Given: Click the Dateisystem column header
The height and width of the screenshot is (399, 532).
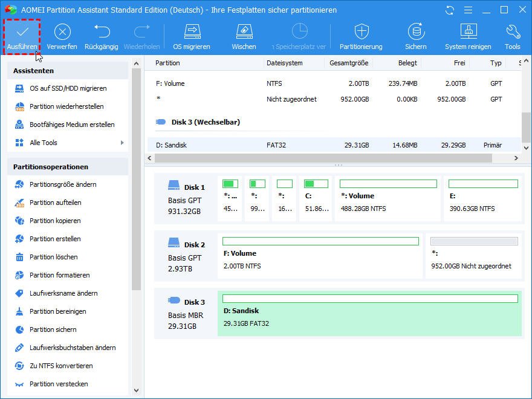Looking at the screenshot, I should click(x=285, y=63).
